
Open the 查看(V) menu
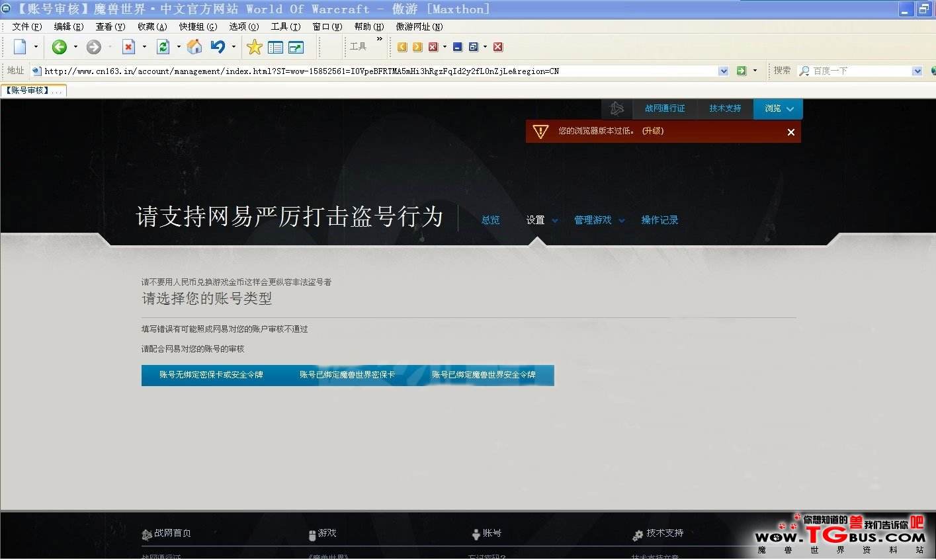click(x=110, y=27)
